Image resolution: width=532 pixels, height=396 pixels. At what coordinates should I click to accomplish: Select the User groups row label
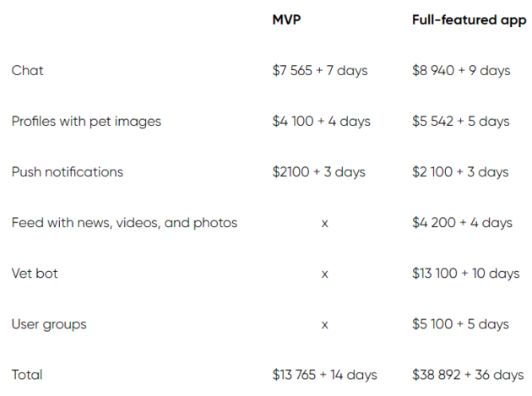tap(49, 324)
